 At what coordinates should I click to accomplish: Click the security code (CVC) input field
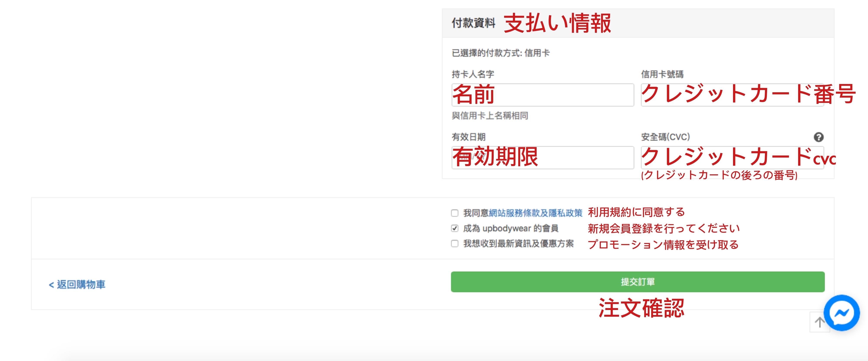coord(732,158)
